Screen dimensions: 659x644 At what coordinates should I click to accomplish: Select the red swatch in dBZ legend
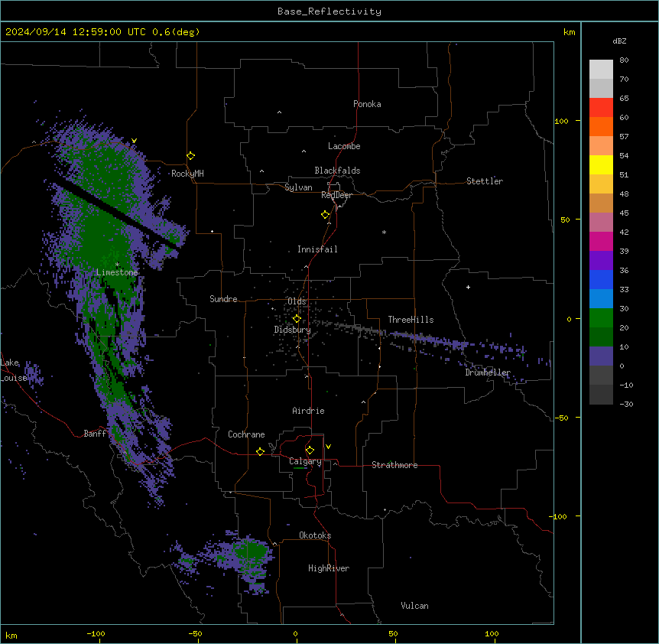point(601,107)
